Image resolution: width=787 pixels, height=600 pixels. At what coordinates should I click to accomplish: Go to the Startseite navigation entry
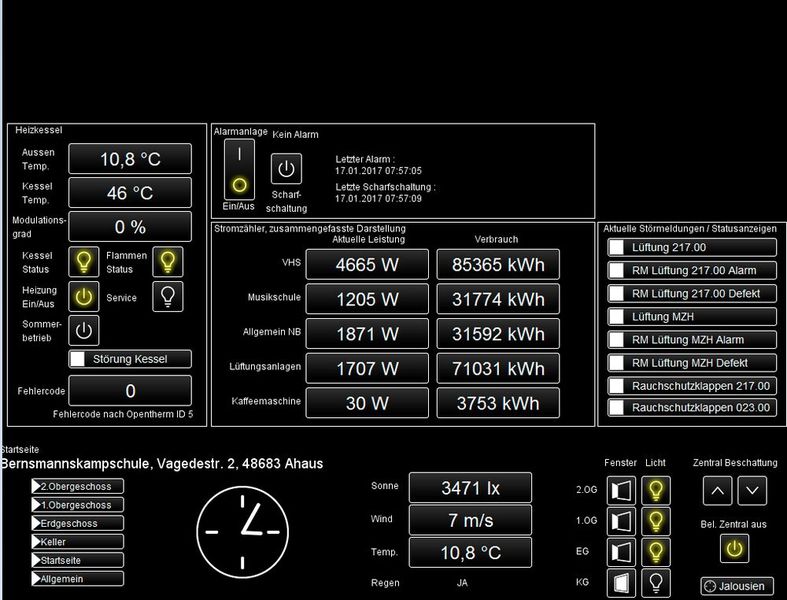pos(77,560)
